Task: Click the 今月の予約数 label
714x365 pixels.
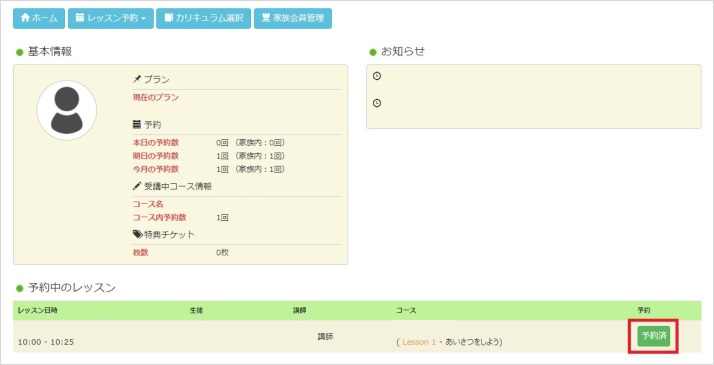Action: 156,169
